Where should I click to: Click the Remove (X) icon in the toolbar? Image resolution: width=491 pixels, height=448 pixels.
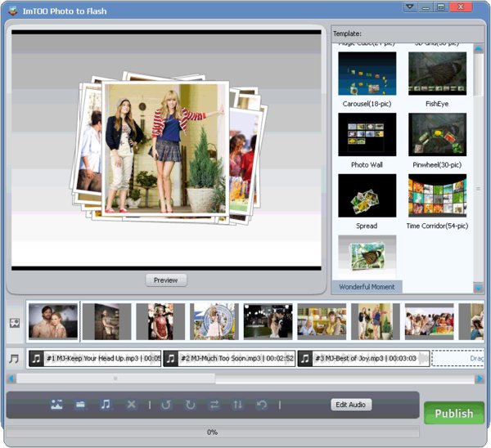pos(131,405)
